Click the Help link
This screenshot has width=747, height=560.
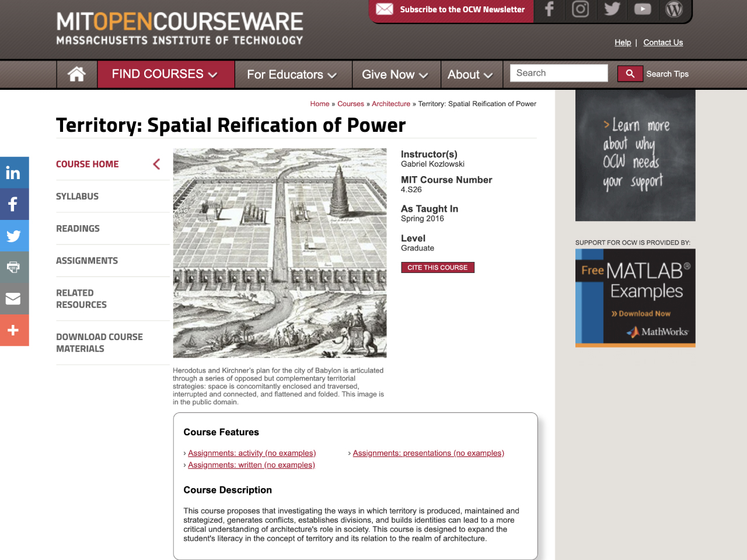[623, 42]
